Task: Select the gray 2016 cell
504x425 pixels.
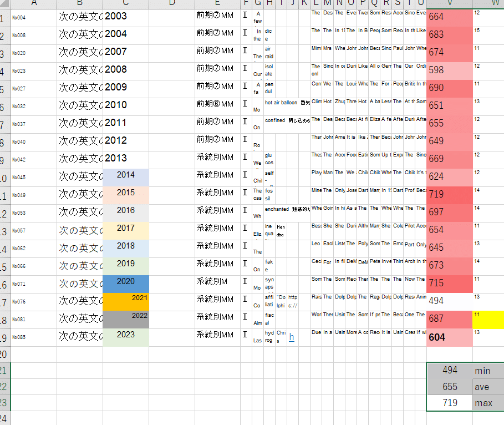Action: tap(126, 213)
